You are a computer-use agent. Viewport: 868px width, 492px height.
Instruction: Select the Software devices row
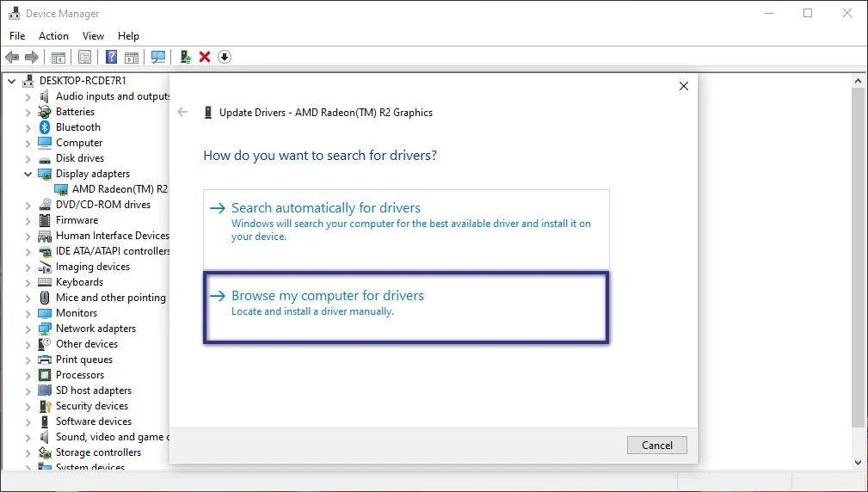pyautogui.click(x=94, y=421)
